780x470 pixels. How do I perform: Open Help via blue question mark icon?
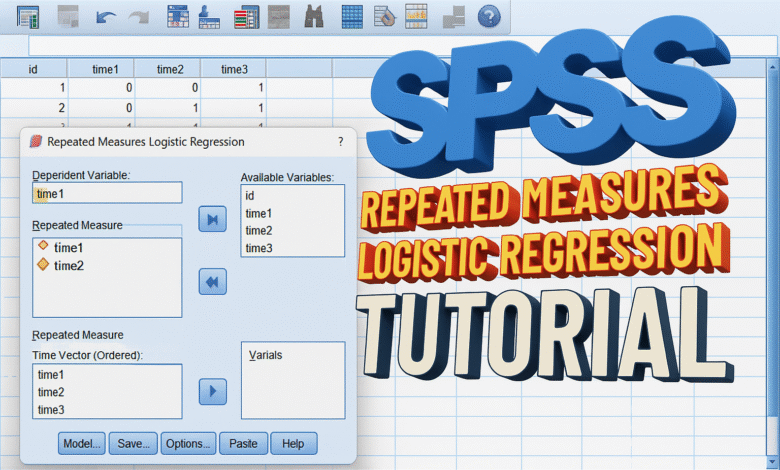(x=489, y=17)
